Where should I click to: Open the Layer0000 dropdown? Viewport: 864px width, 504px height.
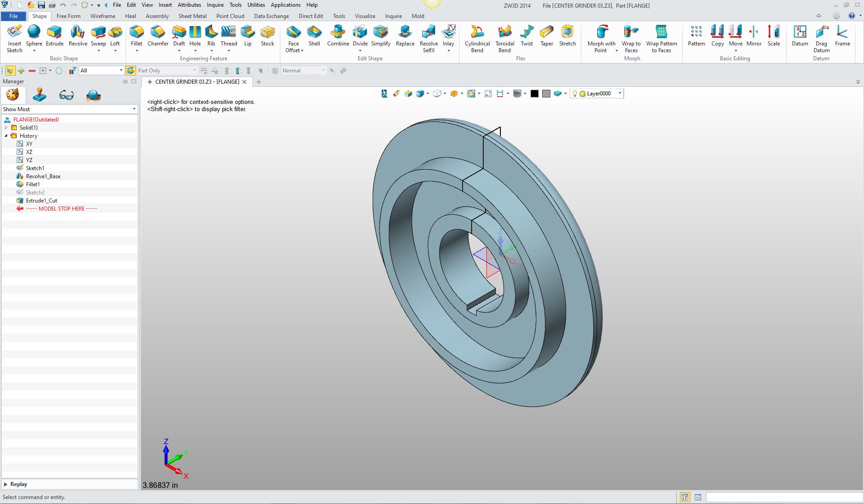(x=620, y=94)
